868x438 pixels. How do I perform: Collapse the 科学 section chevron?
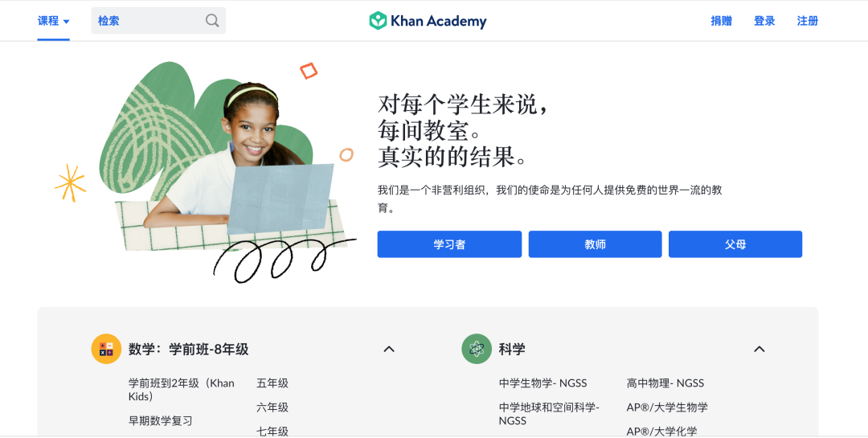tap(759, 349)
